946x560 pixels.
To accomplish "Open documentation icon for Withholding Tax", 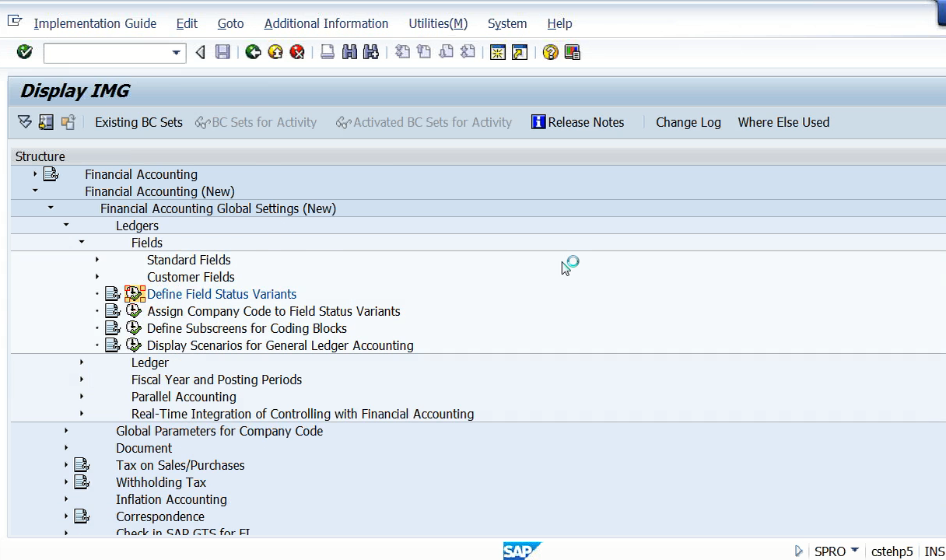I will tap(82, 482).
